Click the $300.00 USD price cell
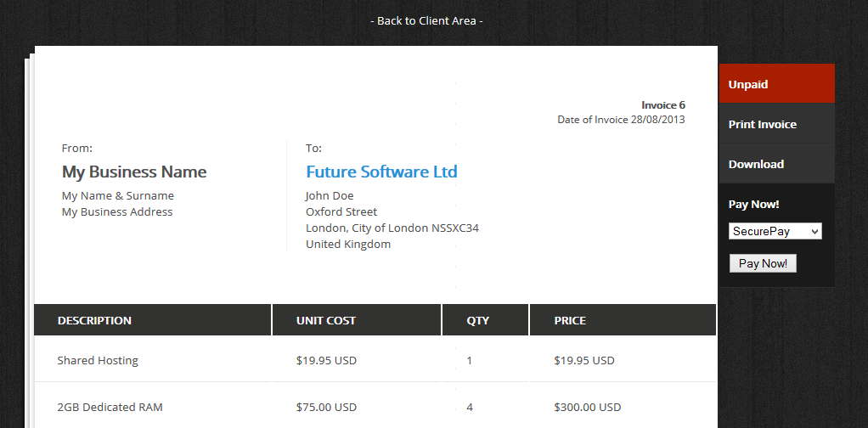 coord(587,407)
